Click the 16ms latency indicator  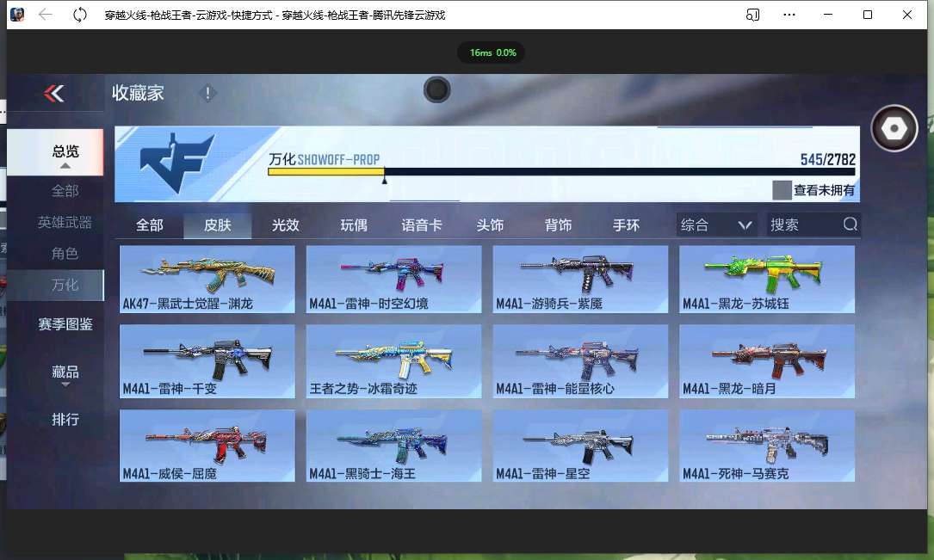click(x=492, y=53)
